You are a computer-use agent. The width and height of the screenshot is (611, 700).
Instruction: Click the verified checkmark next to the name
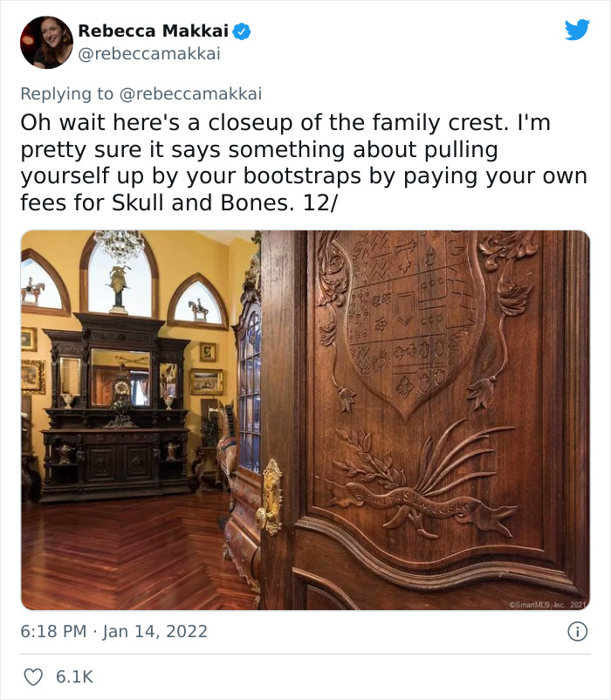pyautogui.click(x=242, y=29)
